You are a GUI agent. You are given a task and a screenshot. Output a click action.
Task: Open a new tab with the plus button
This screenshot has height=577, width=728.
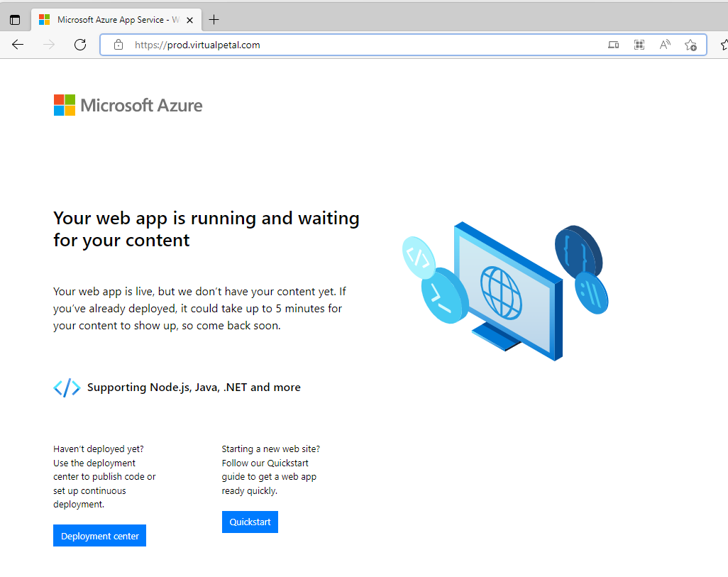pyautogui.click(x=214, y=19)
